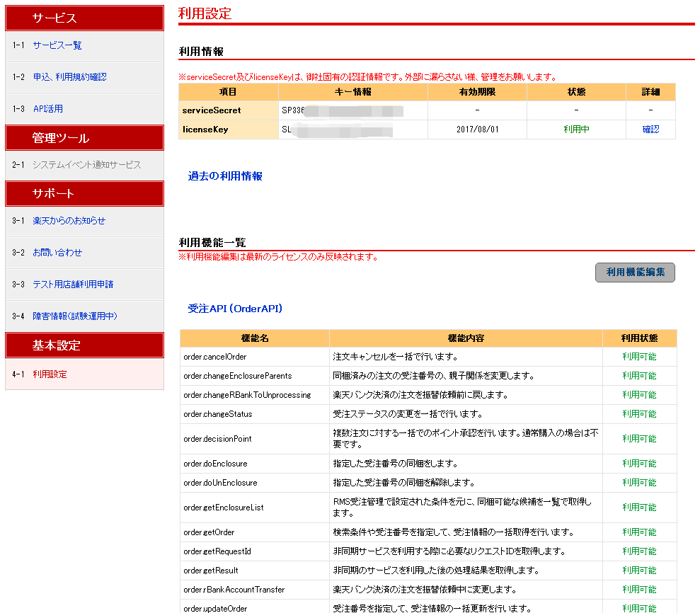Click 受注API (OrderAPI) heading link
The width and height of the screenshot is (700, 613).
point(235,309)
